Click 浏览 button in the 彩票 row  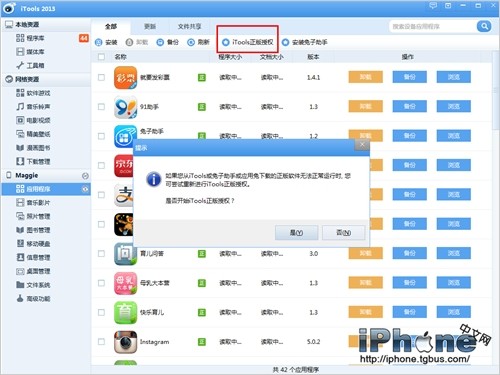(454, 77)
